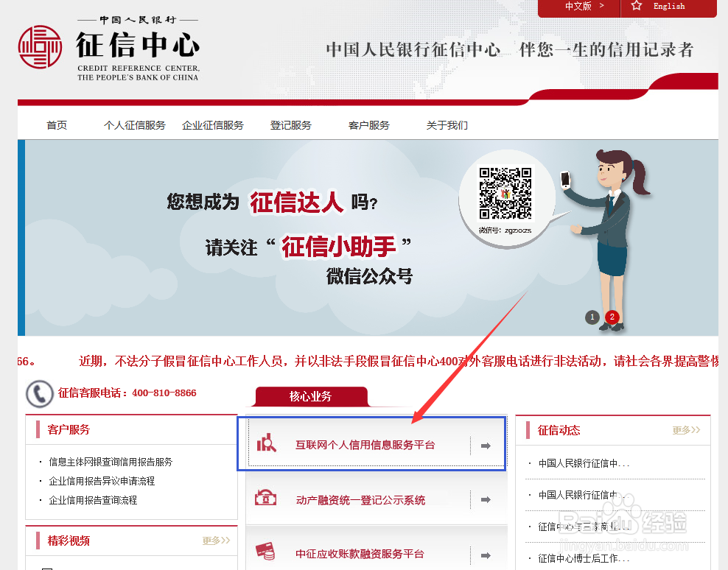Image resolution: width=728 pixels, height=570 pixels.
Task: Open 企业信用报告查询流程 link
Action: 93,500
